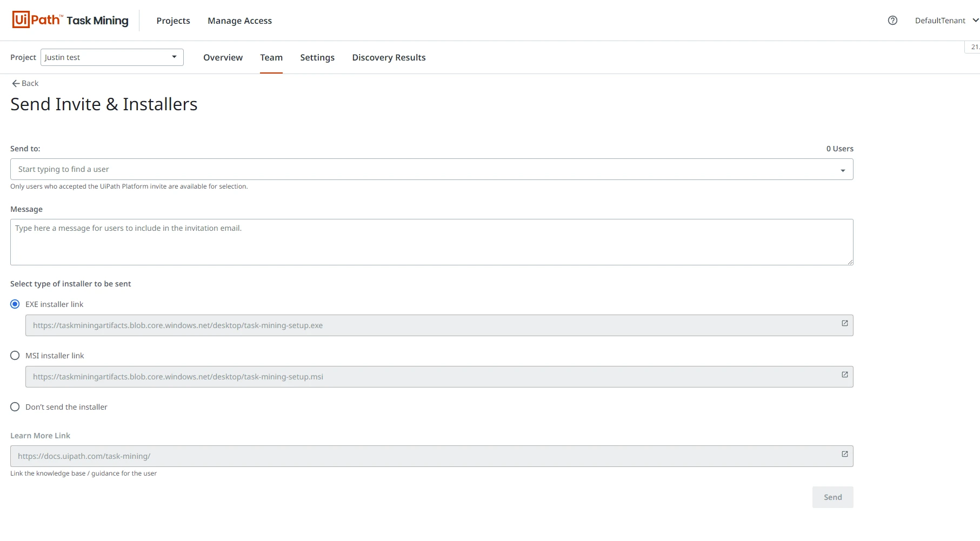Screen dimensions: 980x541
Task: Click the 0 Users count text
Action: click(x=840, y=149)
